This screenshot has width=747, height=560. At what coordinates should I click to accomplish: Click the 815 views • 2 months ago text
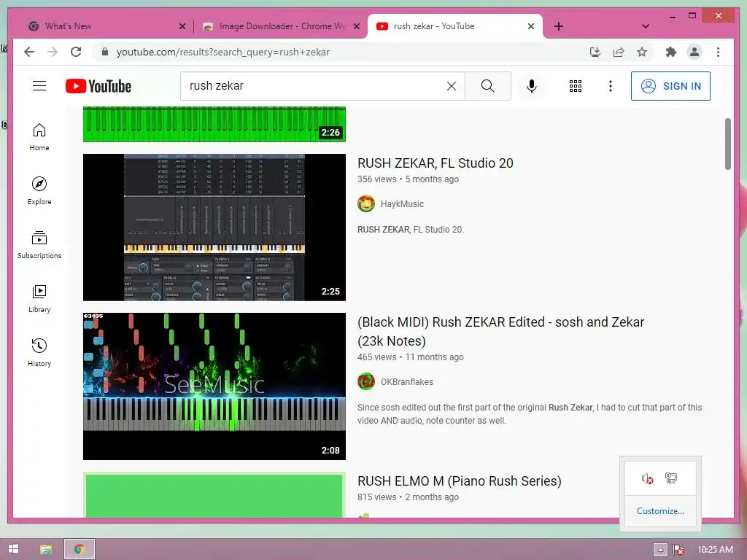408,497
